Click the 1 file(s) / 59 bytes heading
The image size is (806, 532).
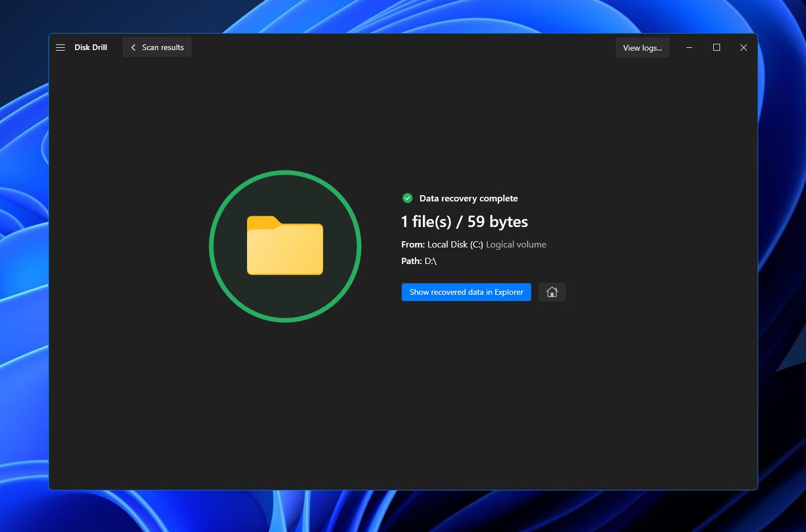[464, 222]
